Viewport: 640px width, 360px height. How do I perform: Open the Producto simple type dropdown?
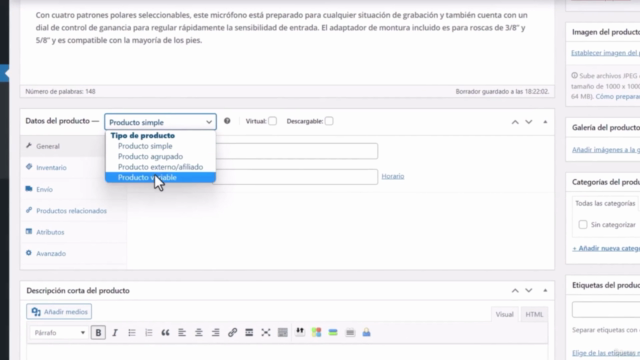[160, 122]
